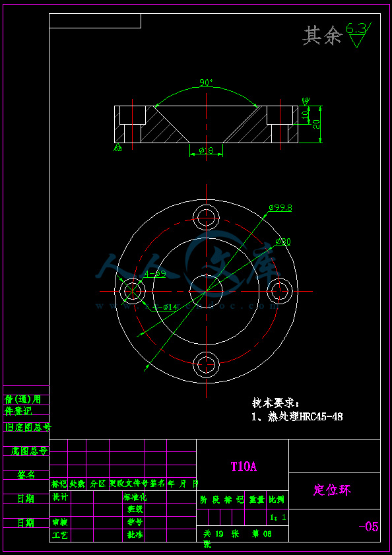The width and height of the screenshot is (392, 555).
Task: Click the 审核 row label
Action: (60, 522)
